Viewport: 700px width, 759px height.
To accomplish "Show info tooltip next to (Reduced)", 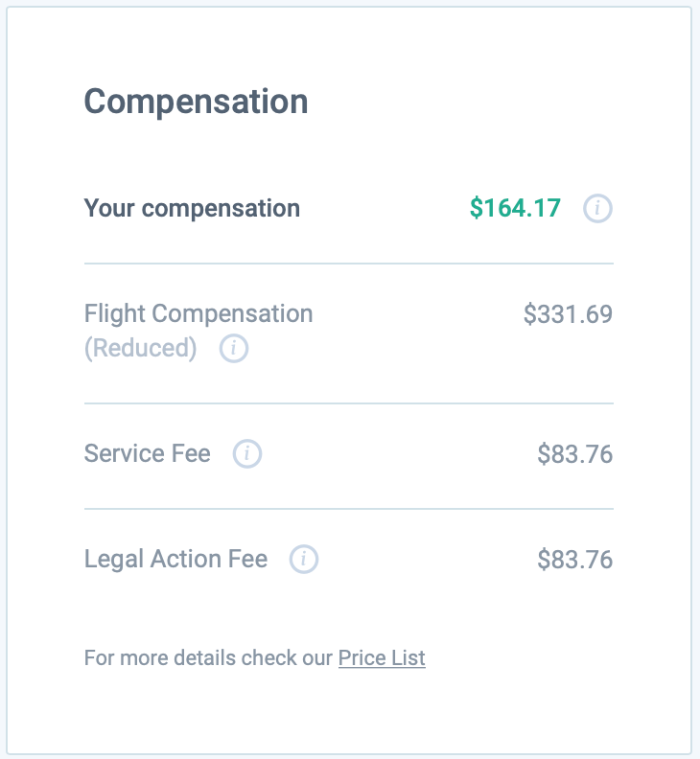I will click(234, 348).
